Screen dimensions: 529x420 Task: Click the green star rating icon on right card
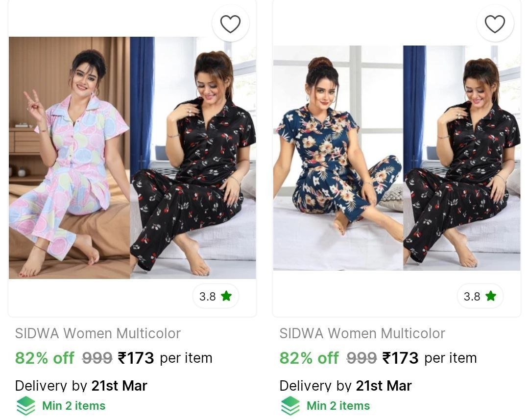pyautogui.click(x=491, y=296)
